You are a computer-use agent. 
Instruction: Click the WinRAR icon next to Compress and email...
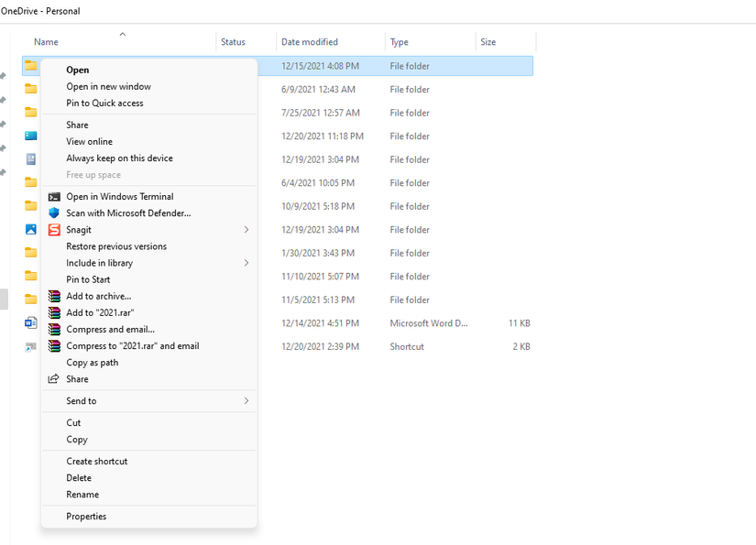[x=54, y=329]
